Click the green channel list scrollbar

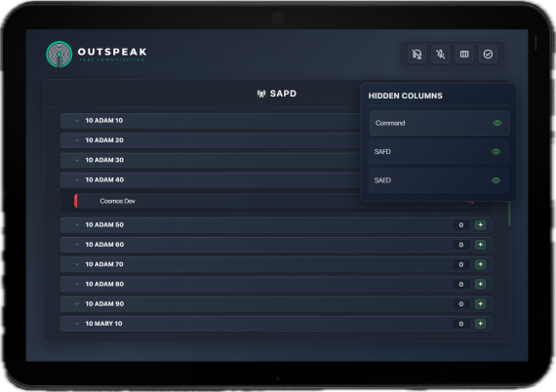509,214
